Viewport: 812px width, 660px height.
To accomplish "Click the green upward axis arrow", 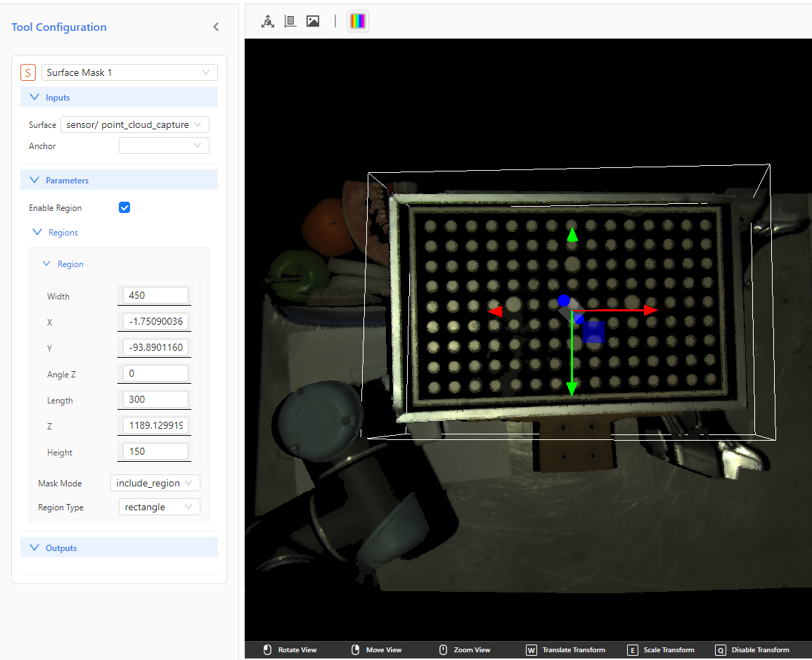I will pos(572,235).
